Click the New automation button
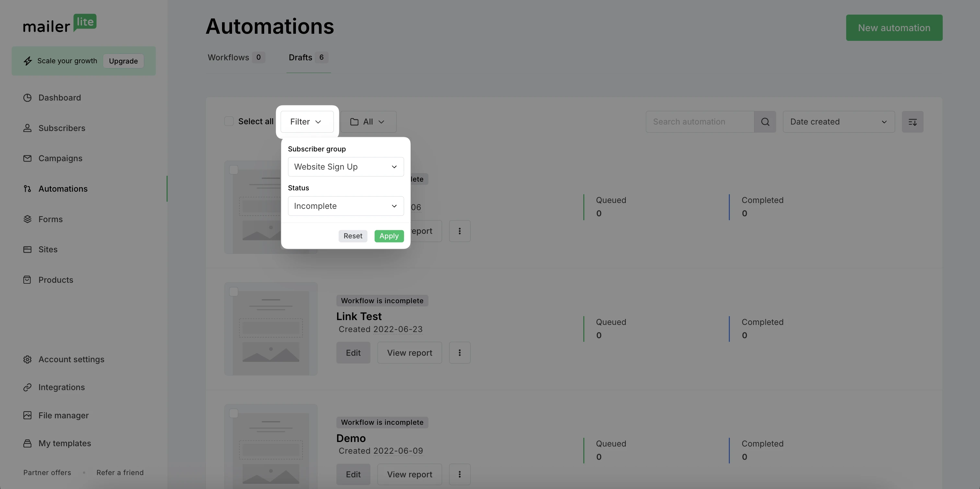Viewport: 980px width, 489px height. 894,28
